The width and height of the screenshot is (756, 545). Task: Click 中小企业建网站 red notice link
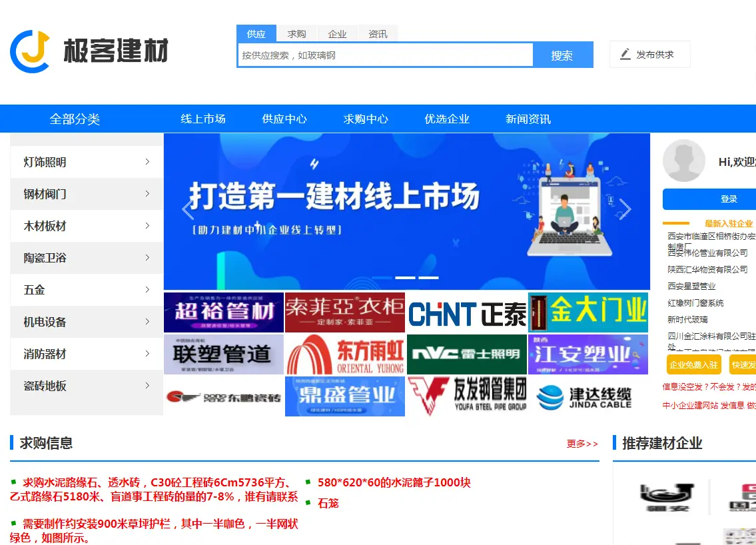(709, 405)
